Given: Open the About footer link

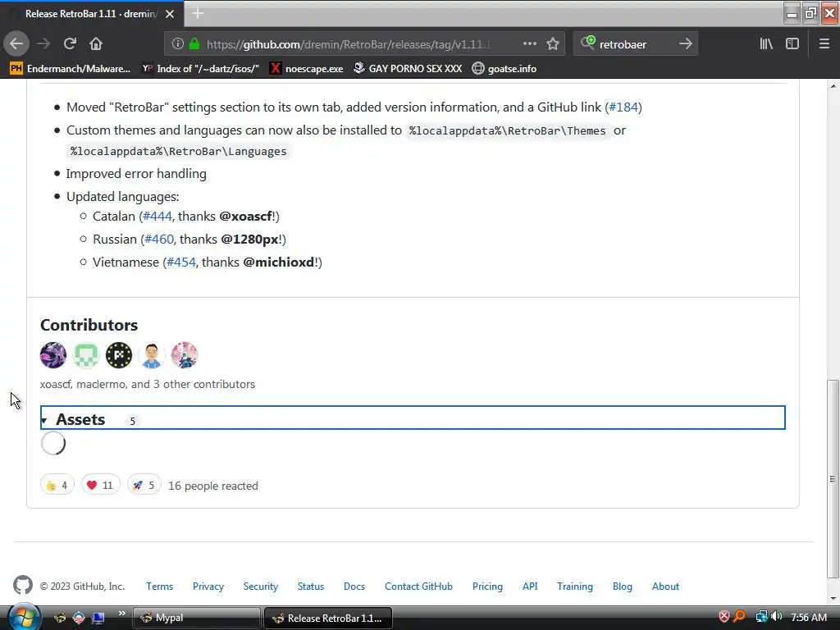Looking at the screenshot, I should 665,587.
